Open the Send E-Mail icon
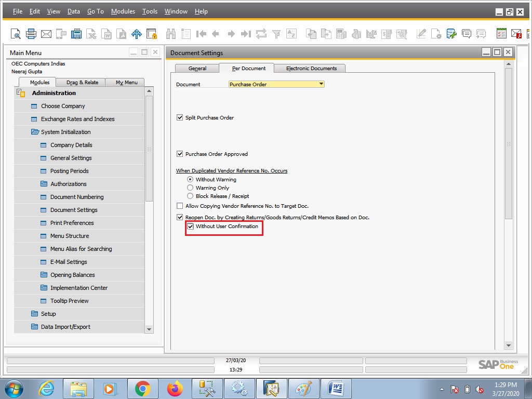 coord(47,34)
